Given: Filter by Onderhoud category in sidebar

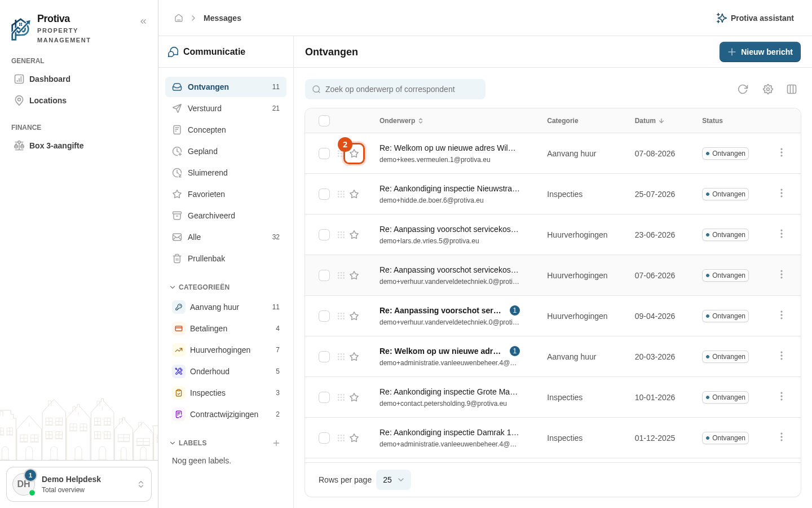Looking at the screenshot, I should (x=226, y=371).
